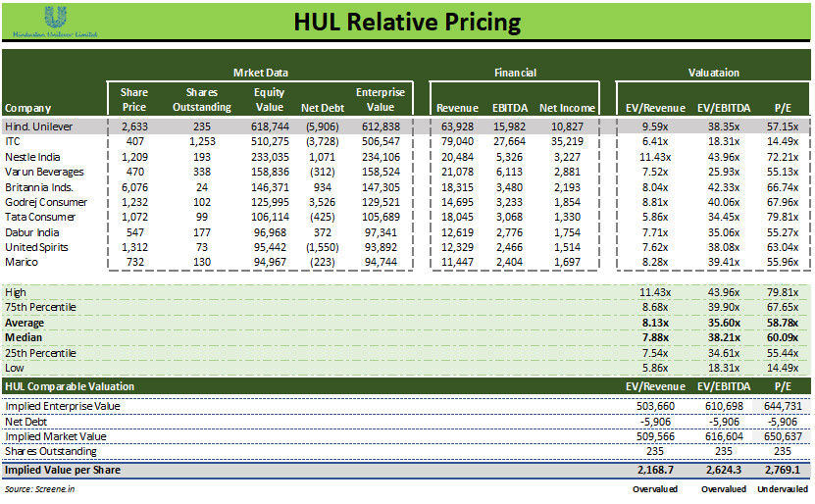Select the Marico company cell

(x=22, y=262)
